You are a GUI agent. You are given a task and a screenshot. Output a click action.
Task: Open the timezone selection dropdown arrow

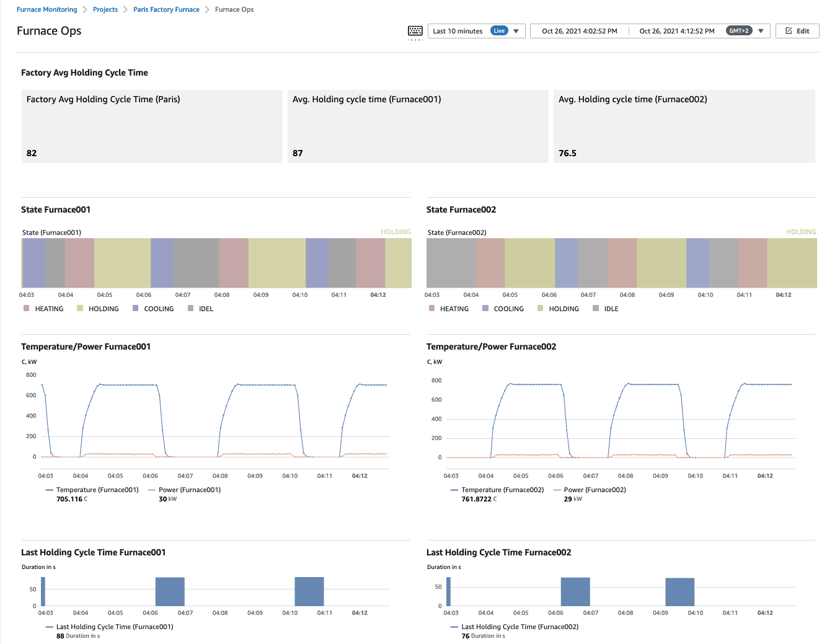761,30
